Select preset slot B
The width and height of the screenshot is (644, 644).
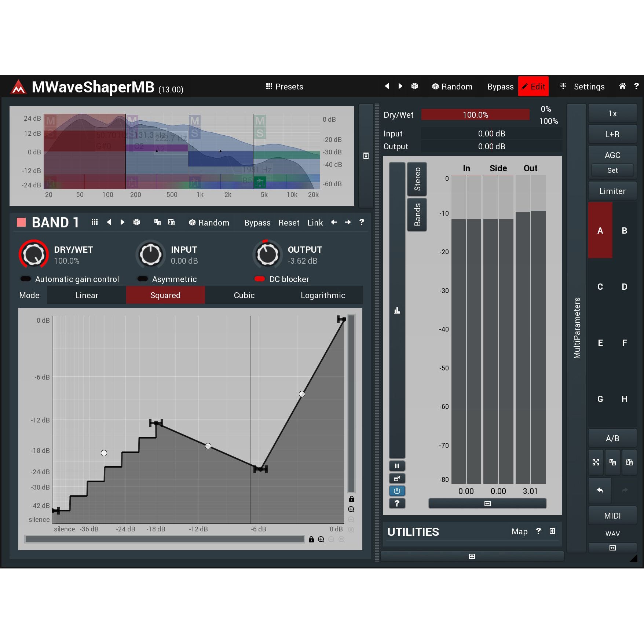(624, 231)
